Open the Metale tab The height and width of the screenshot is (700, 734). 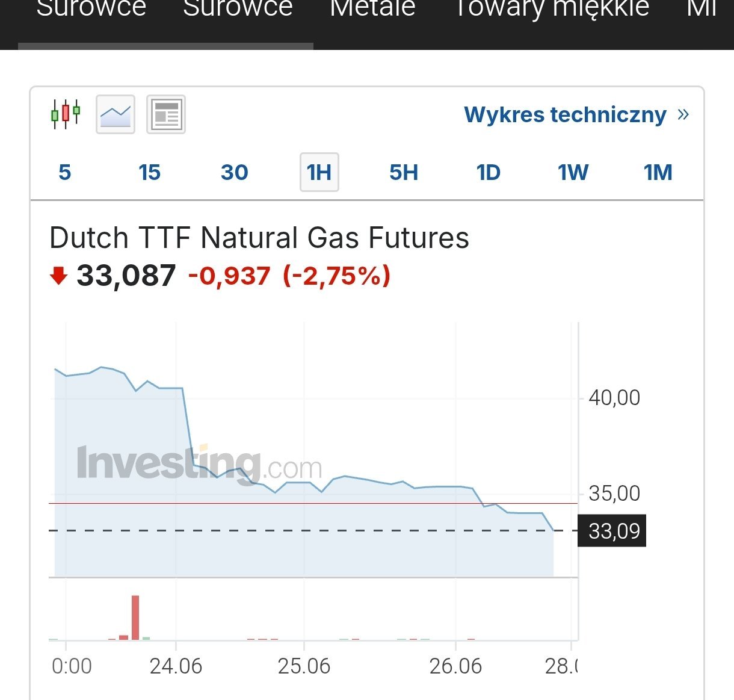click(372, 8)
